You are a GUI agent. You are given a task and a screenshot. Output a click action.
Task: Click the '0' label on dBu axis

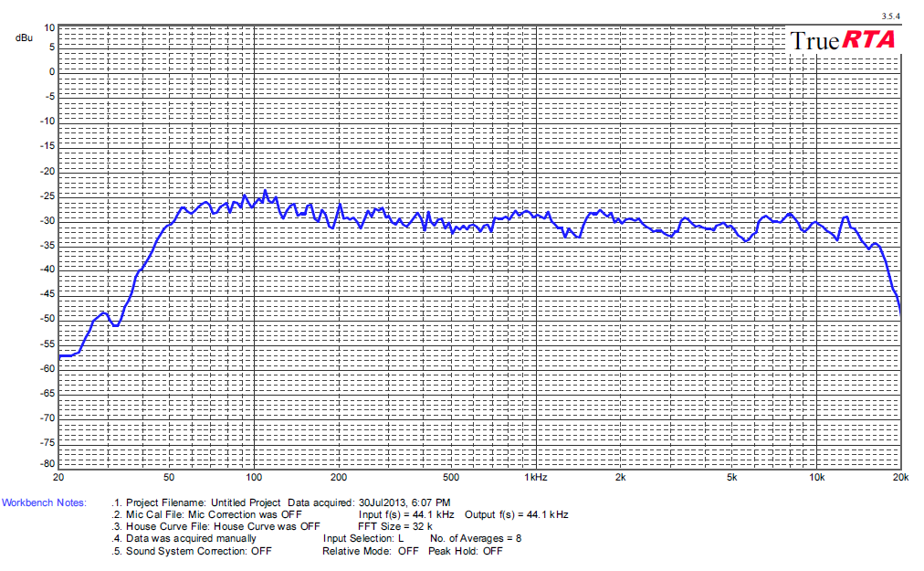coord(52,71)
